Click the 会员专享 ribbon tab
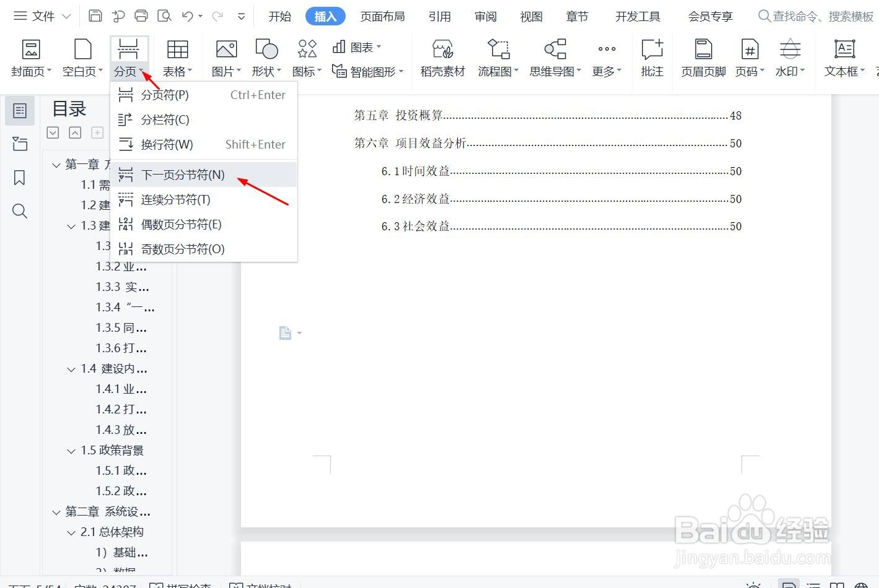 pyautogui.click(x=709, y=16)
